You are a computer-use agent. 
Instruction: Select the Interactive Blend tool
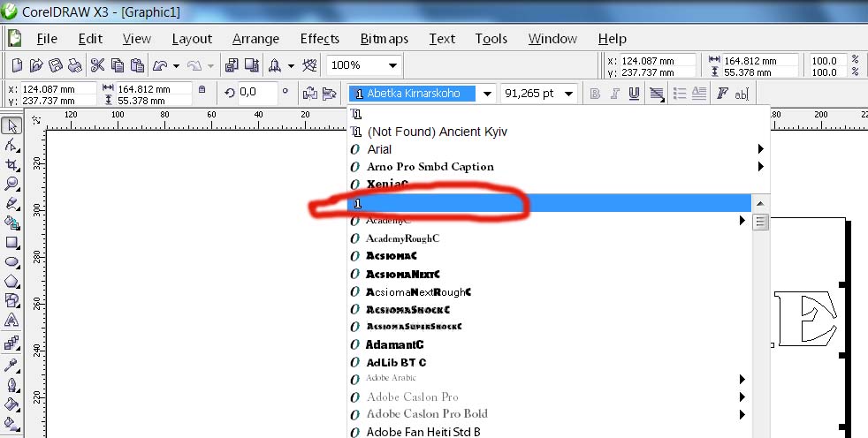pyautogui.click(x=11, y=344)
